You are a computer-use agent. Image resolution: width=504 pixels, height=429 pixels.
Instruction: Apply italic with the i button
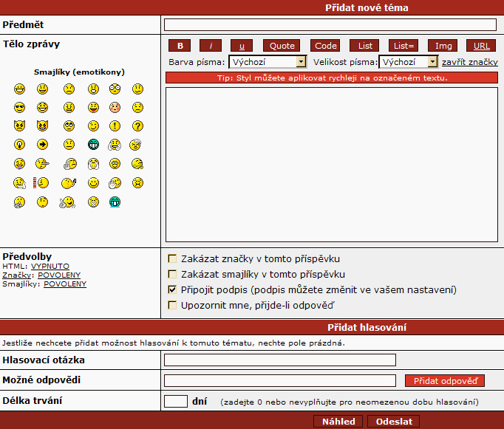(x=211, y=46)
